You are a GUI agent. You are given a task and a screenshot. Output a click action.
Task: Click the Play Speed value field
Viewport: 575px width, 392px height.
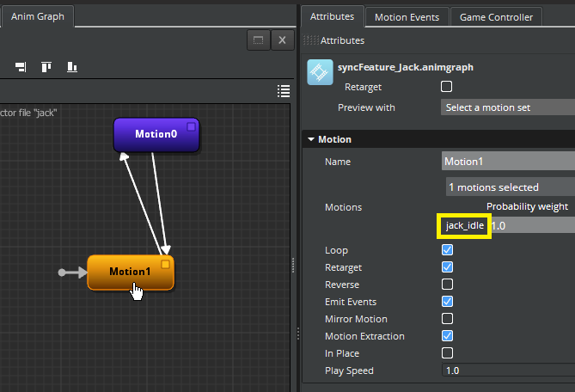click(x=507, y=371)
